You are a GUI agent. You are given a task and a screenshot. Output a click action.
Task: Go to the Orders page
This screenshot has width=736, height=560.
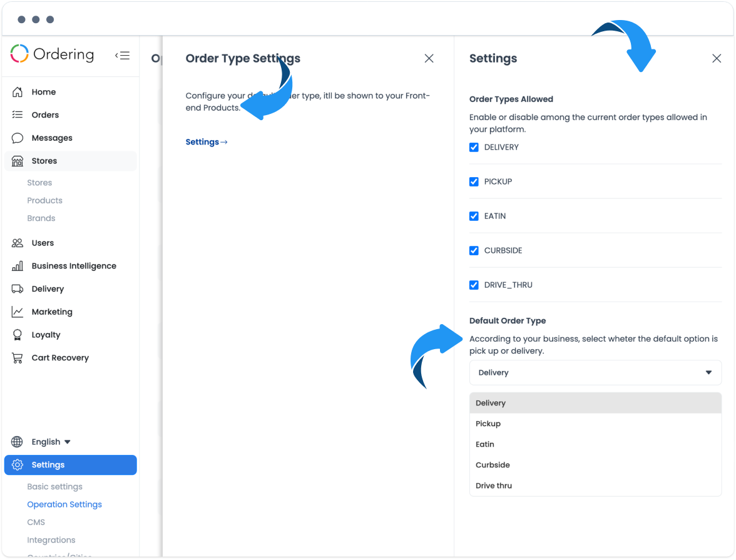(70, 115)
